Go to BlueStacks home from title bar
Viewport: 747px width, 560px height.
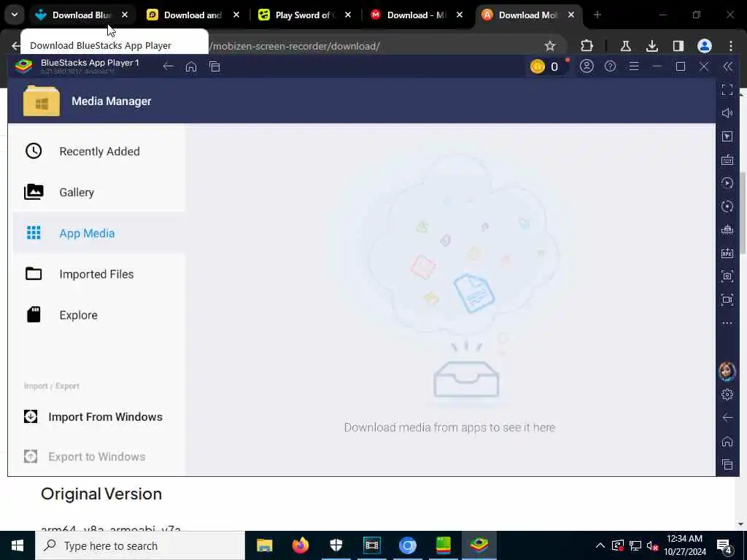pyautogui.click(x=191, y=66)
